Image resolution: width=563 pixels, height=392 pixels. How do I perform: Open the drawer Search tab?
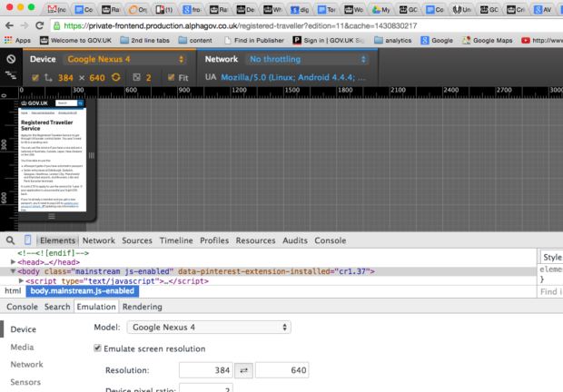click(57, 307)
